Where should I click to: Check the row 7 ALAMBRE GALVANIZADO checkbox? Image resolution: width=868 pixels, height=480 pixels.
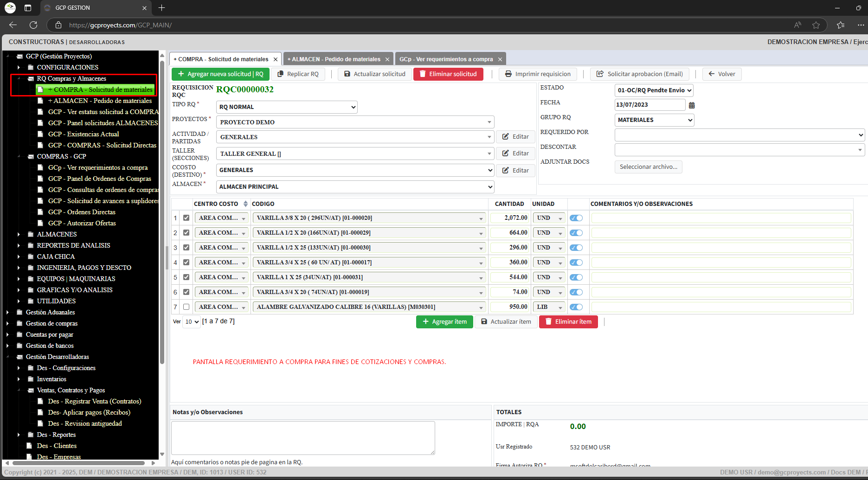pyautogui.click(x=186, y=307)
